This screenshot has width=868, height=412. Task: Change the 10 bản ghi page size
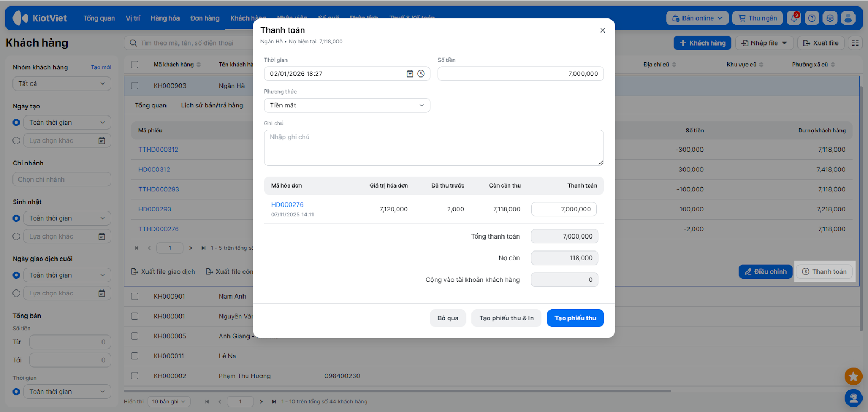[x=169, y=402]
